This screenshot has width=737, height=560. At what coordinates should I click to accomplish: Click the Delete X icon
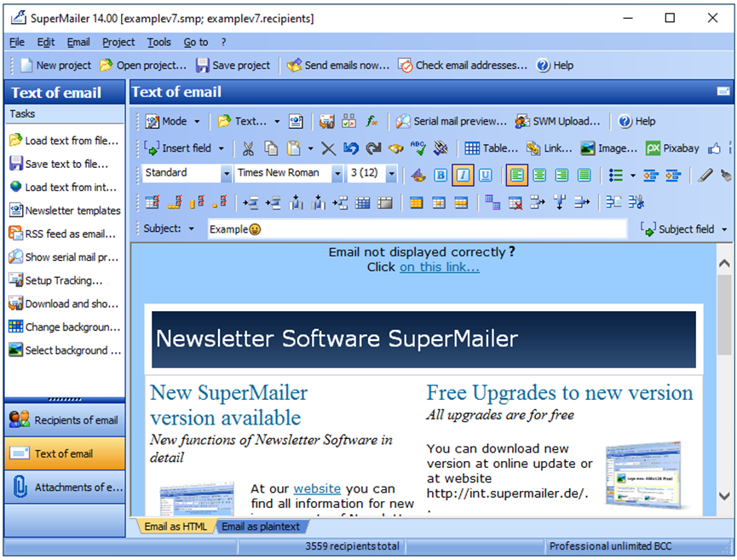pyautogui.click(x=328, y=148)
